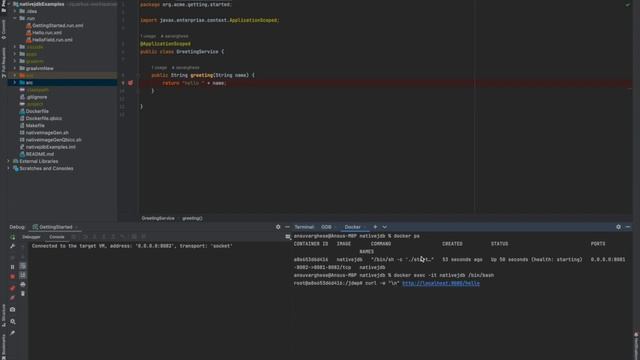
Task: Click the pin icon in the debug sidebar
Action: 13,333
